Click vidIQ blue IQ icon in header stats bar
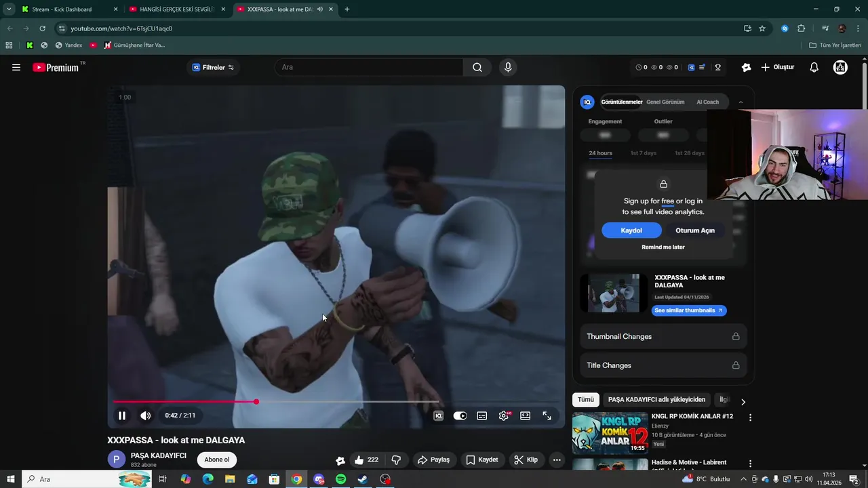This screenshot has width=868, height=488. (x=692, y=67)
